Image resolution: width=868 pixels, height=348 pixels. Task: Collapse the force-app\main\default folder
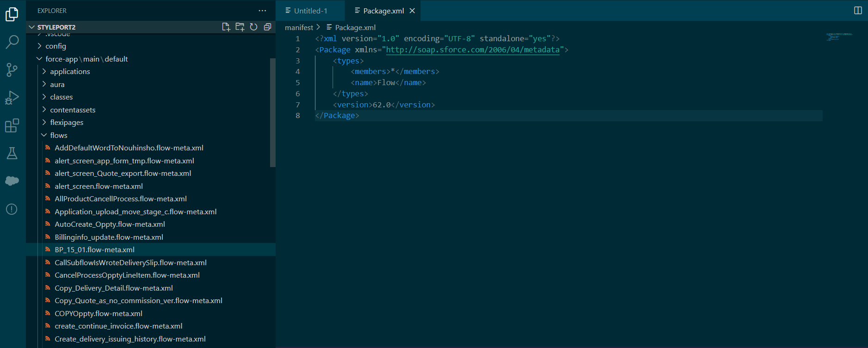point(151,59)
